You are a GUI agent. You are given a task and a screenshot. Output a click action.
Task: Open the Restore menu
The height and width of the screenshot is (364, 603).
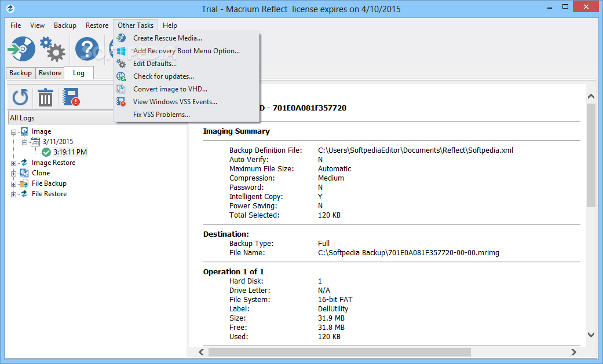97,25
